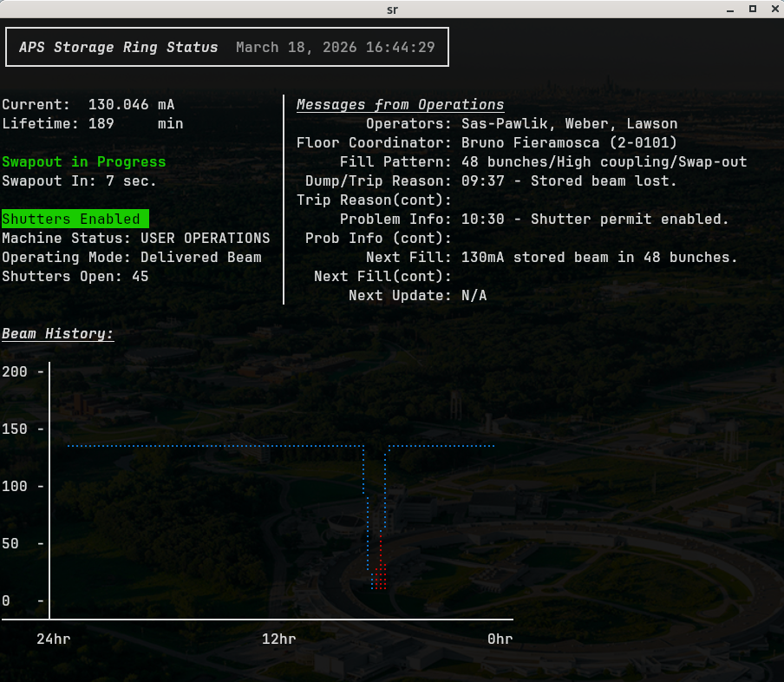The width and height of the screenshot is (784, 682).
Task: Select the Floor Coordinator Bruno Fieramosca entry
Action: click(487, 143)
